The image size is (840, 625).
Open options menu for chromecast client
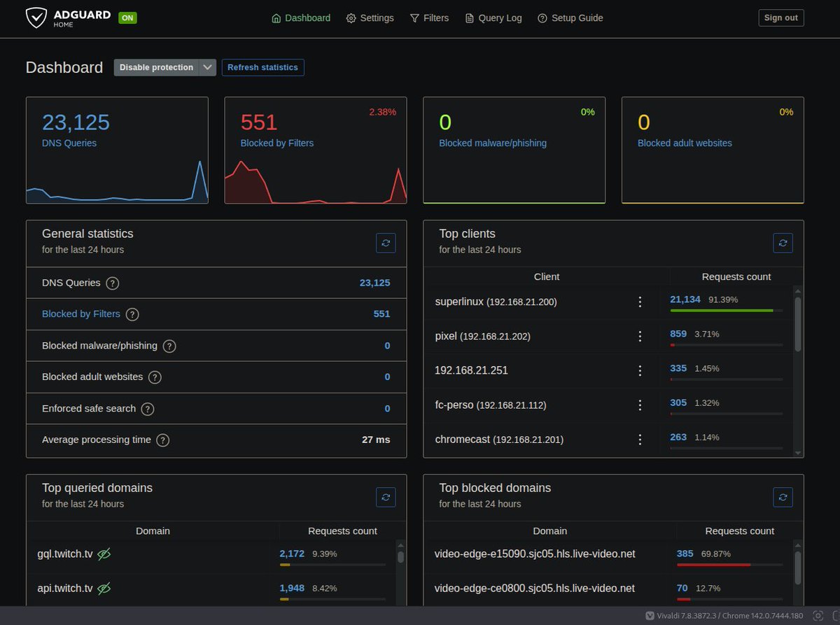639,440
